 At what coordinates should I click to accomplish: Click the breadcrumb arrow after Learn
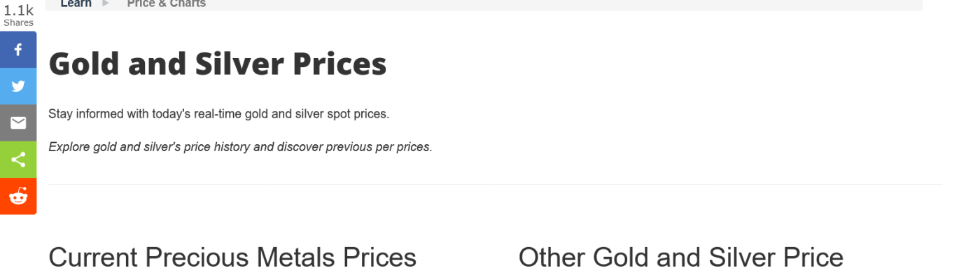[x=106, y=3]
